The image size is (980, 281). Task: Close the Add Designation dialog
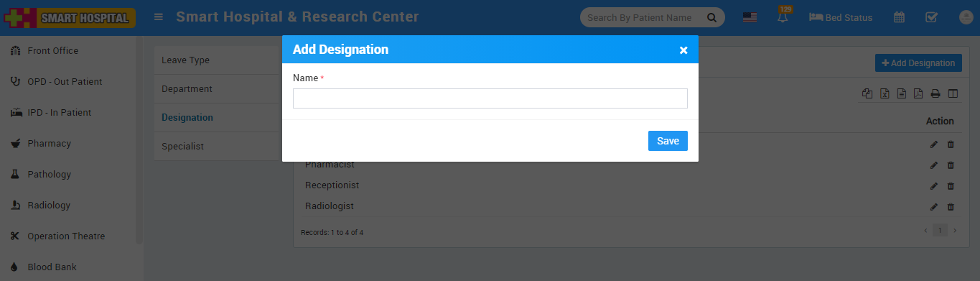[683, 50]
